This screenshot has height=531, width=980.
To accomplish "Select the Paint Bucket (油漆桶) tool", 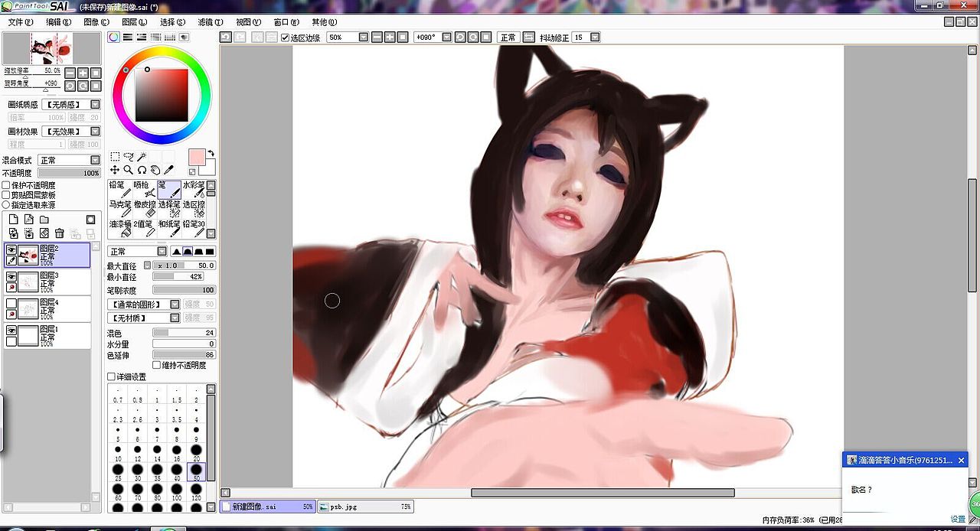I will (x=119, y=229).
